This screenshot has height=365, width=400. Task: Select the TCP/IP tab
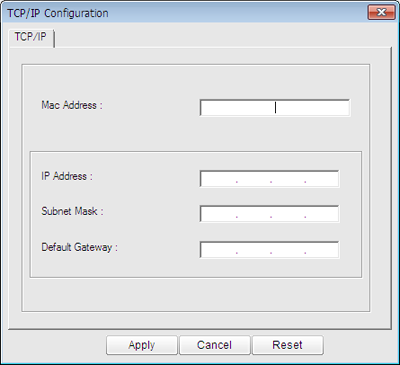pyautogui.click(x=32, y=38)
